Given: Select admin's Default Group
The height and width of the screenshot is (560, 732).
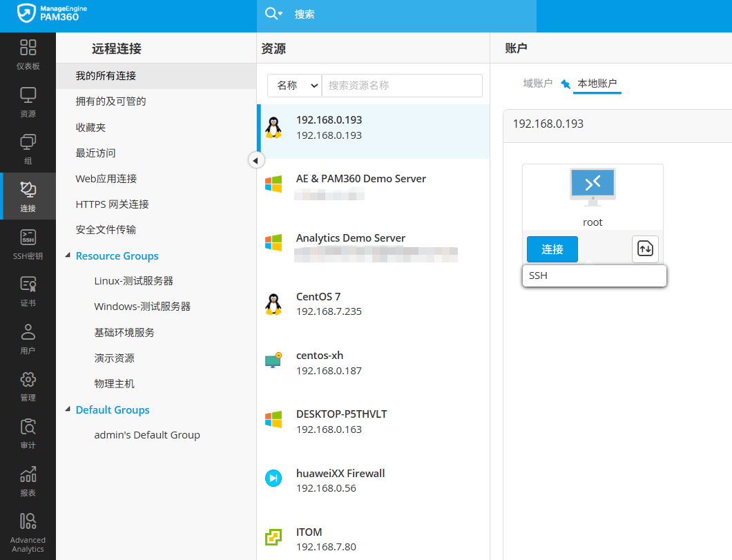Looking at the screenshot, I should click(x=147, y=435).
